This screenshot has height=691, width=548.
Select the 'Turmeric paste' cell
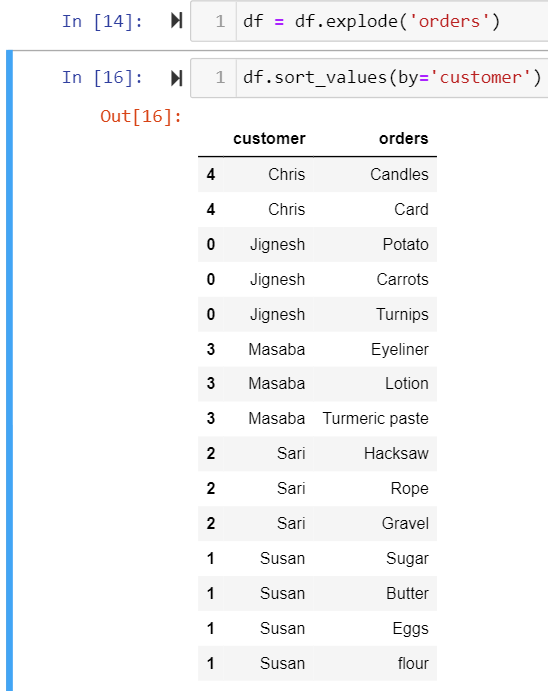click(375, 418)
